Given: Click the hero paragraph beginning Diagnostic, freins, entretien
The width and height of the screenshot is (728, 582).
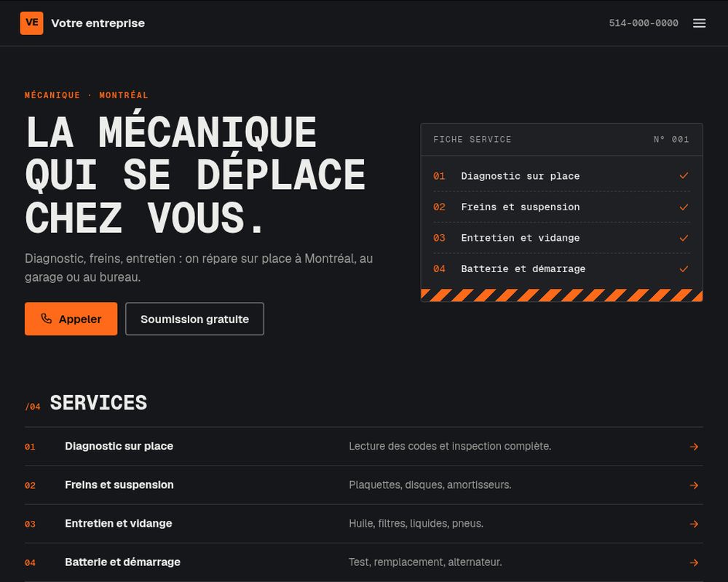Looking at the screenshot, I should (199, 268).
